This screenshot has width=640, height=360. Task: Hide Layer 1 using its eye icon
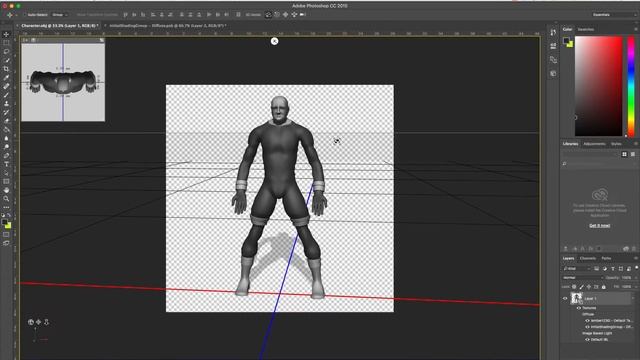[x=565, y=298]
